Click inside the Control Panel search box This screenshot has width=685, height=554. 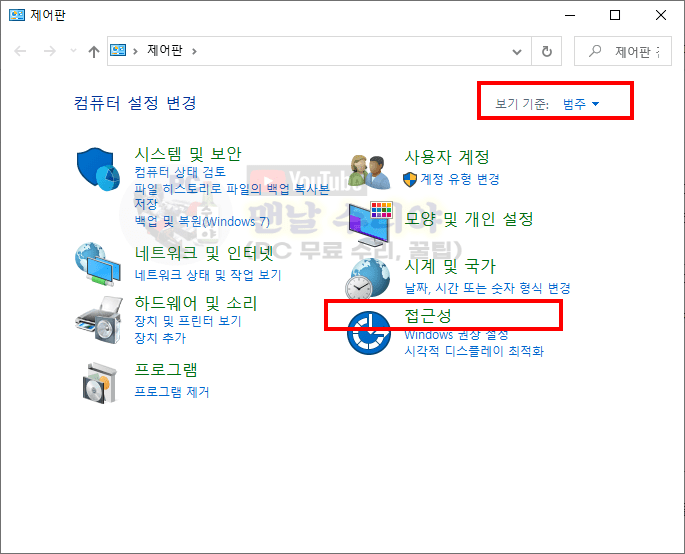pos(623,52)
